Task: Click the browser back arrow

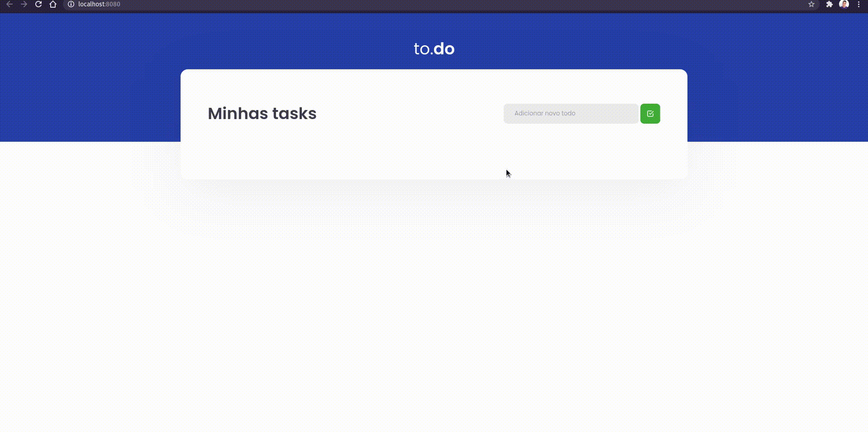Action: tap(10, 4)
